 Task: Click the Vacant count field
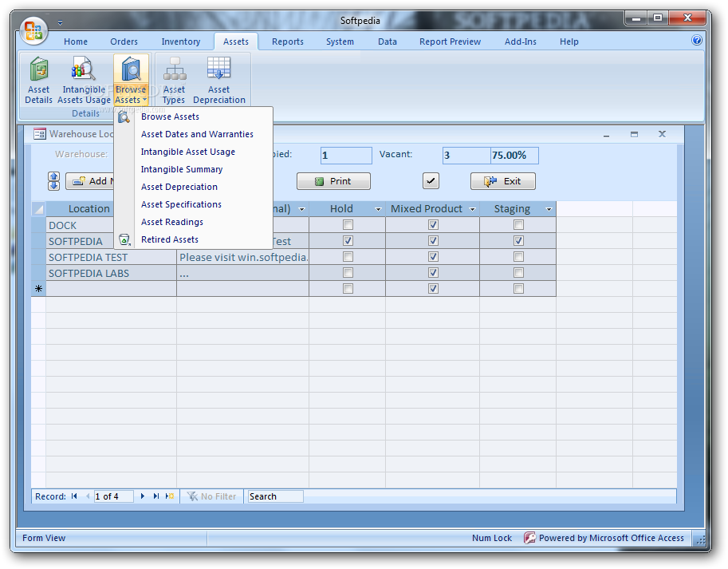(466, 155)
